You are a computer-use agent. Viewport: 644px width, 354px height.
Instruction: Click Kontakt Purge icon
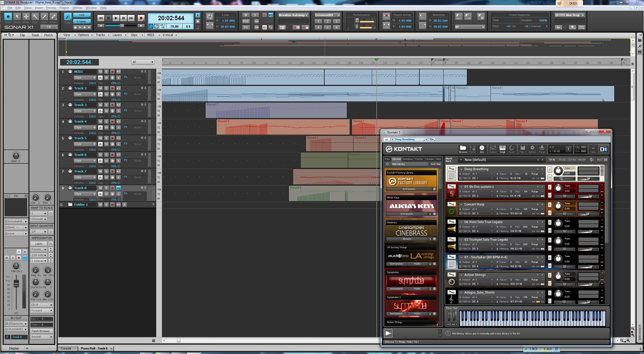coord(542,149)
